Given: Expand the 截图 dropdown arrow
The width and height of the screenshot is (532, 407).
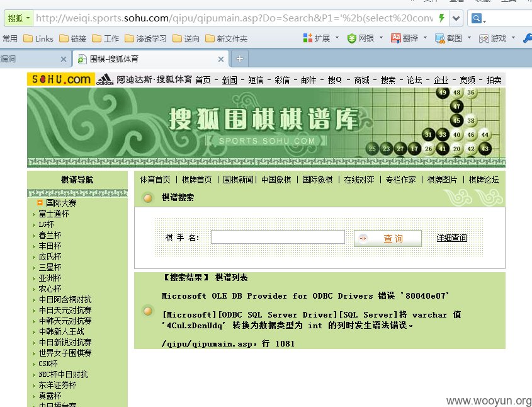Looking at the screenshot, I should point(469,38).
